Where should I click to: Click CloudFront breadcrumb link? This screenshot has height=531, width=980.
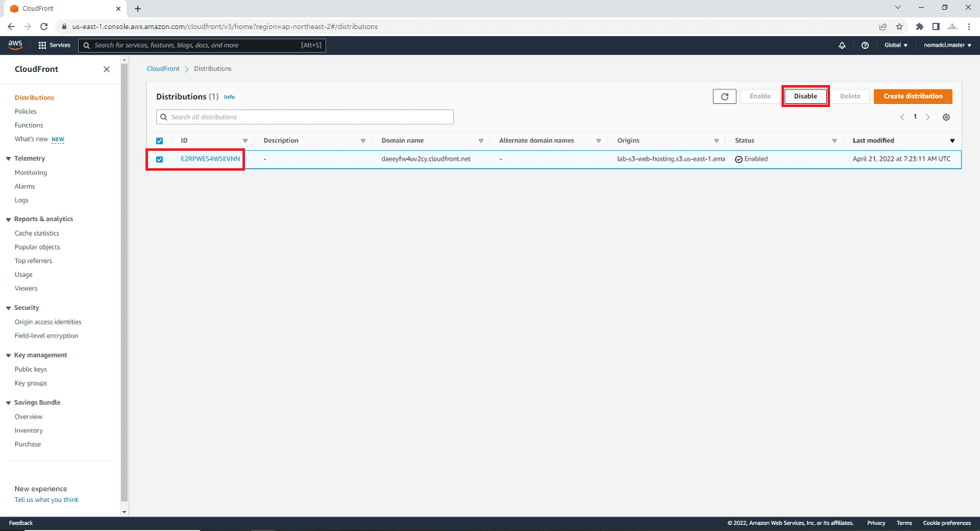coord(163,69)
